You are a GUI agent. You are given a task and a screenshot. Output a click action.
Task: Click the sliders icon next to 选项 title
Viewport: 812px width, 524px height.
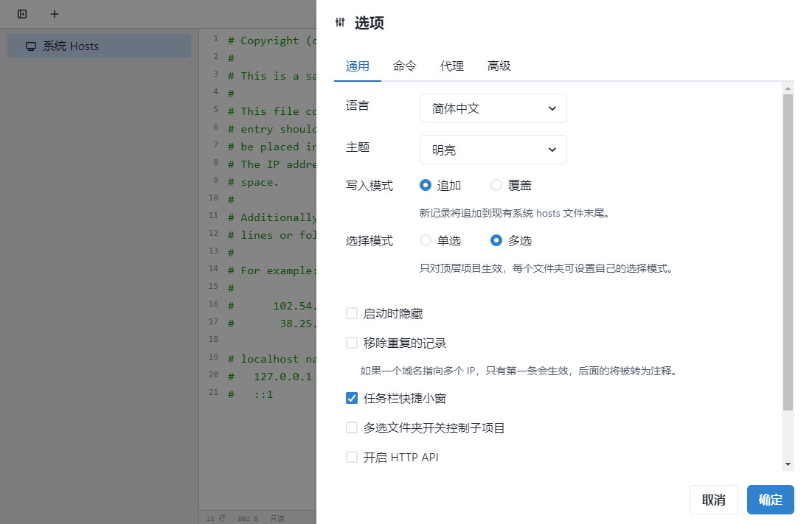pyautogui.click(x=340, y=22)
